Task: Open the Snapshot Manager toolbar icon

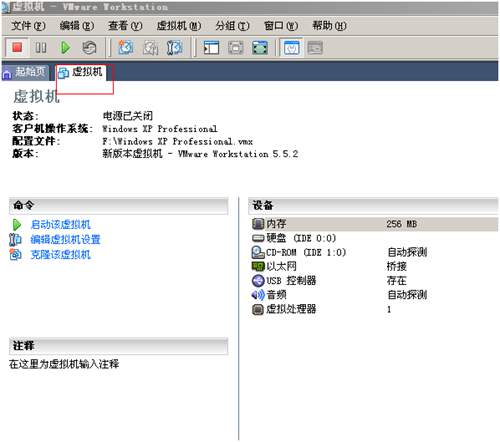Action: (174, 48)
